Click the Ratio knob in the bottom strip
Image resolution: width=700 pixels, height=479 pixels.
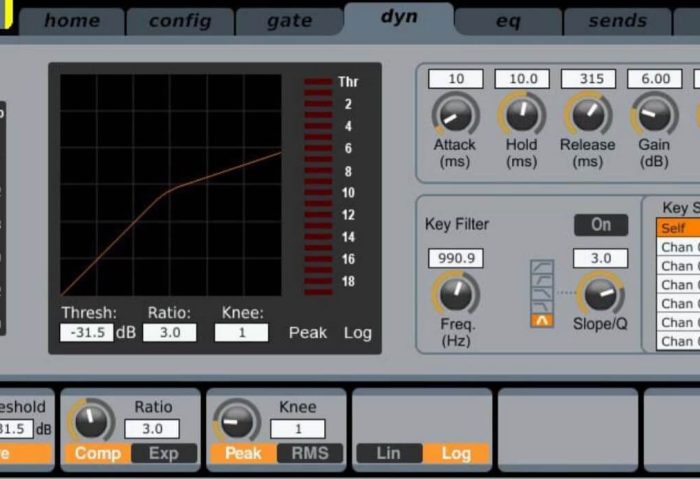tap(91, 421)
